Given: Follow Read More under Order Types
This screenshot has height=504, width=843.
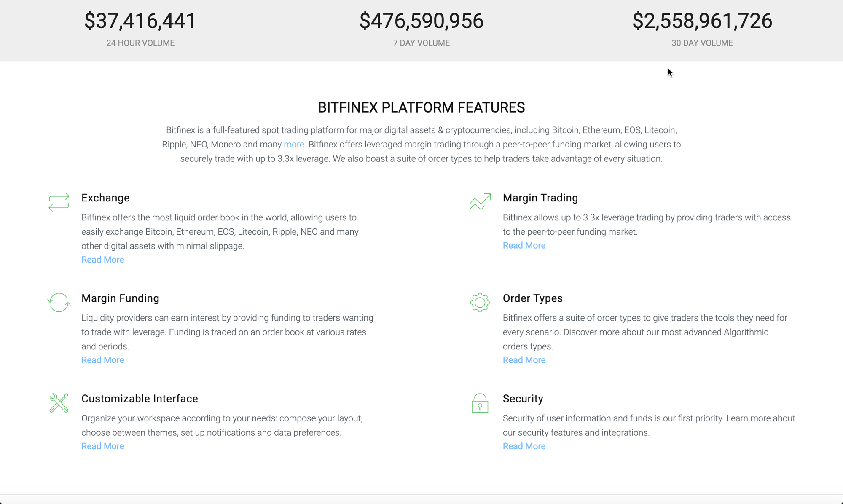Looking at the screenshot, I should pos(524,360).
